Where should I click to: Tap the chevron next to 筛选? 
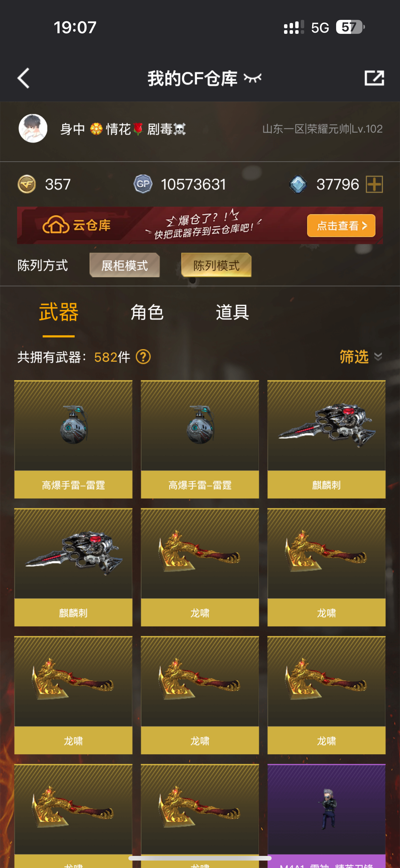[x=378, y=357]
